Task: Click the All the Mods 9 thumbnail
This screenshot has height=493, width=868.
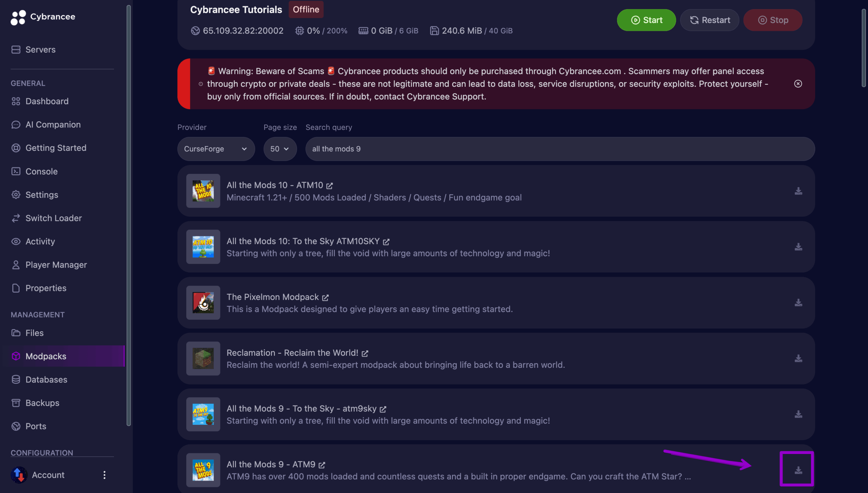Action: click(x=203, y=470)
